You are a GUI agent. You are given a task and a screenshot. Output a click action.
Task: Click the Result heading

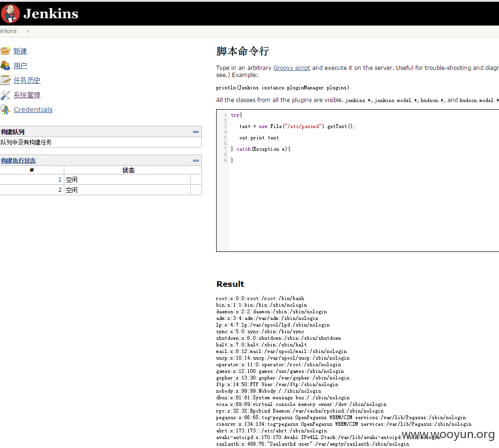click(x=230, y=284)
